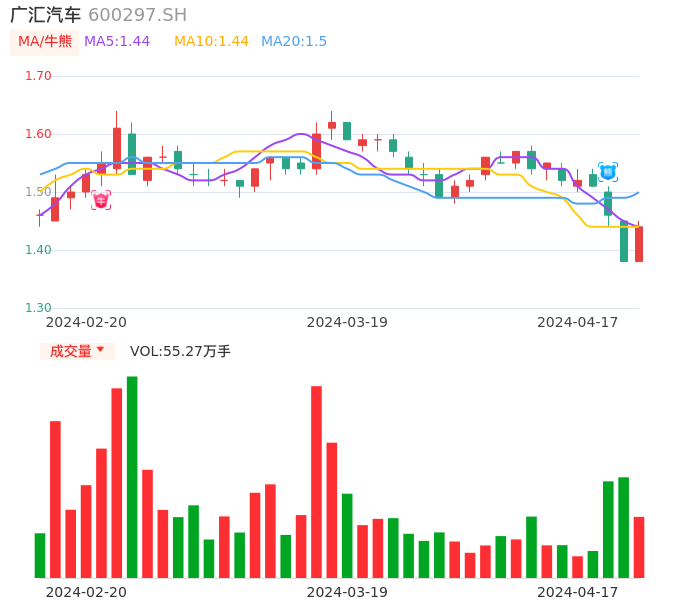Open the 成交量 indicator dropdown
The image size is (686, 606).
[77, 351]
